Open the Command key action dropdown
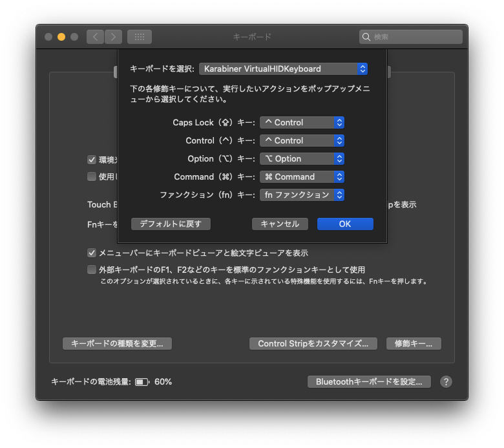The width and height of the screenshot is (504, 448). coord(302,176)
